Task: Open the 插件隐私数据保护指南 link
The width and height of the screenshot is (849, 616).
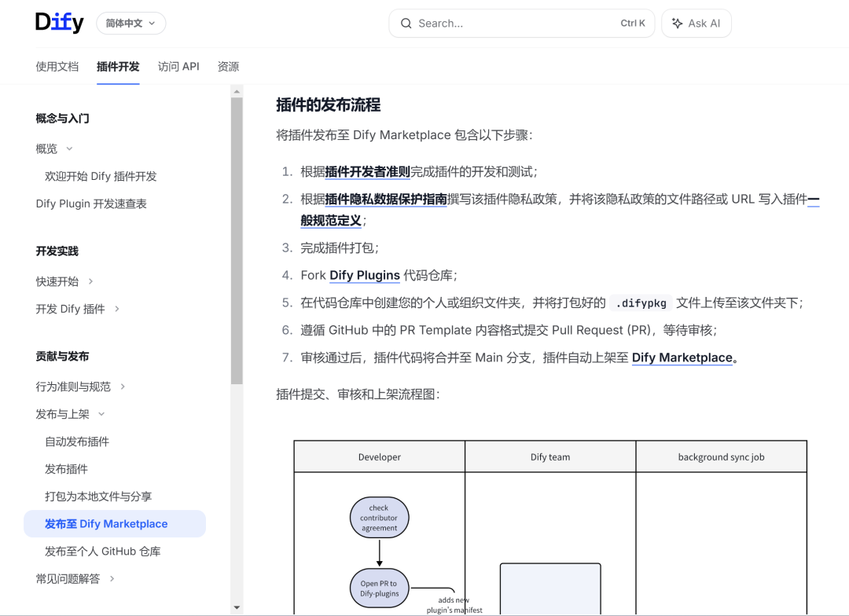Action: [x=386, y=199]
